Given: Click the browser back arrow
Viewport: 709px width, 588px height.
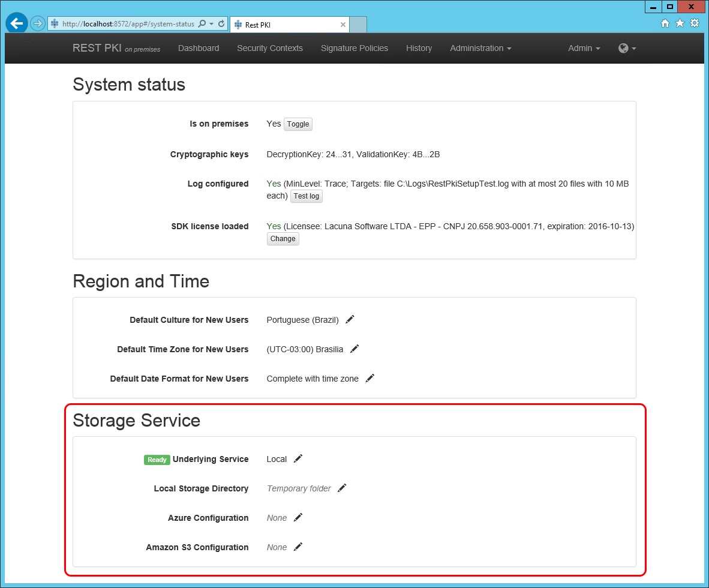Looking at the screenshot, I should click(16, 23).
